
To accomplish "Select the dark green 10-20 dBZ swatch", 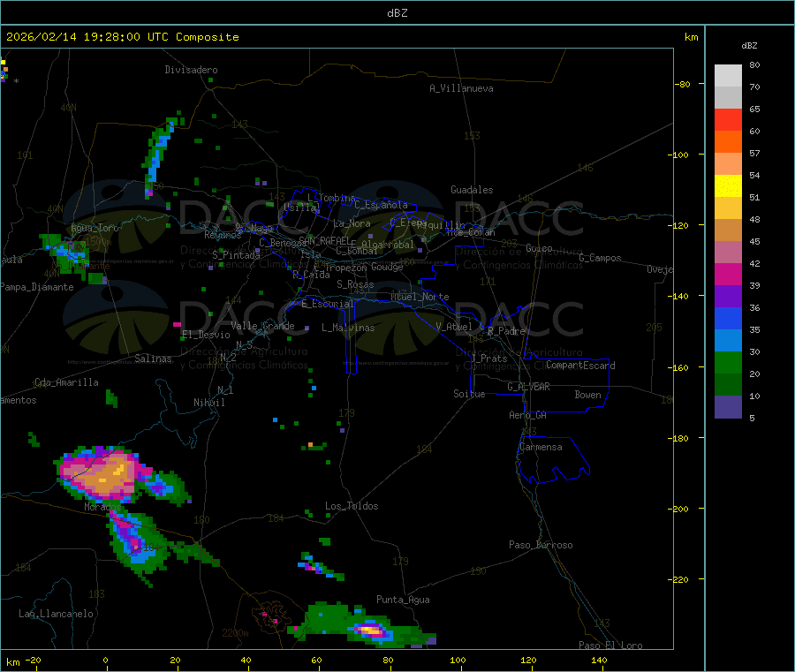I will [728, 385].
